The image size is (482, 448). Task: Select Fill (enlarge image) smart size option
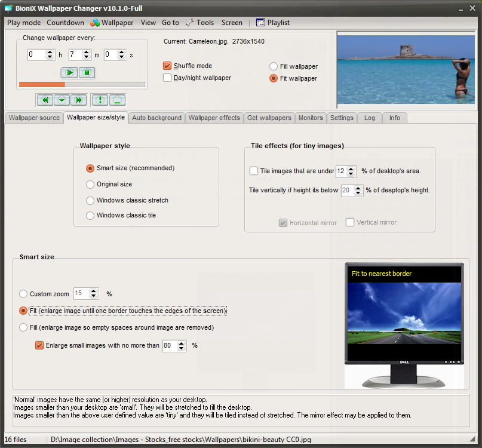coord(23,327)
